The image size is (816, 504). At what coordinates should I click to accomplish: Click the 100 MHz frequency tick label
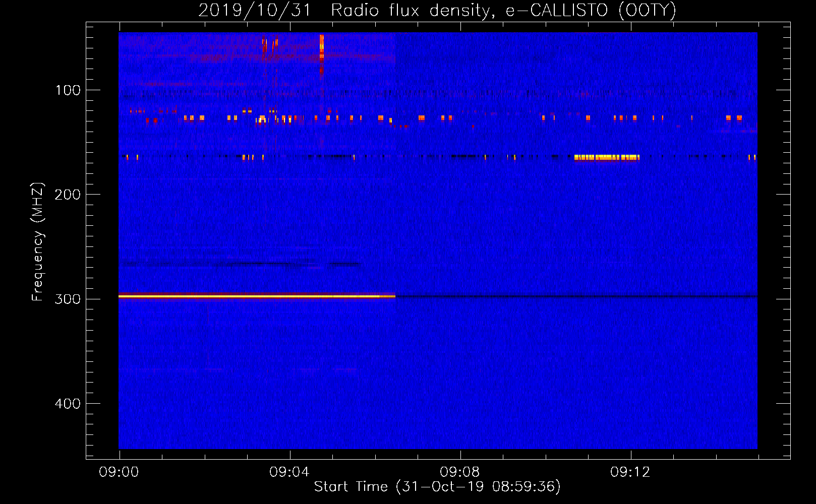coord(68,90)
